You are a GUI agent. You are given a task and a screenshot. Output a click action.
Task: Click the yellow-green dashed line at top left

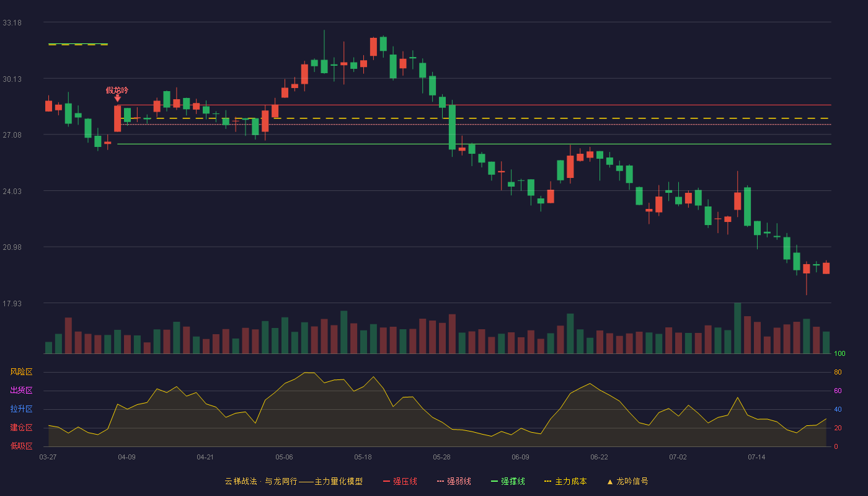(78, 44)
